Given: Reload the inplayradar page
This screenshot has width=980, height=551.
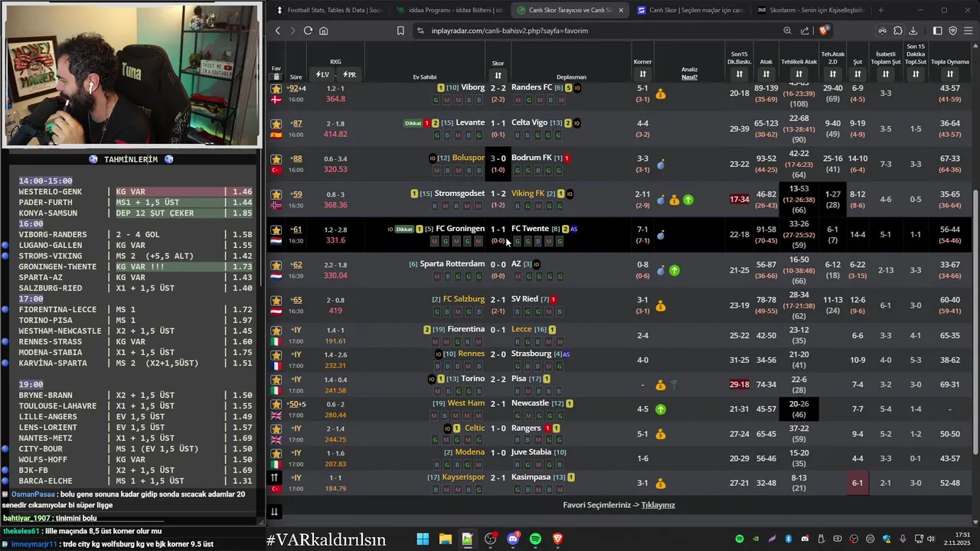Looking at the screenshot, I should (308, 31).
